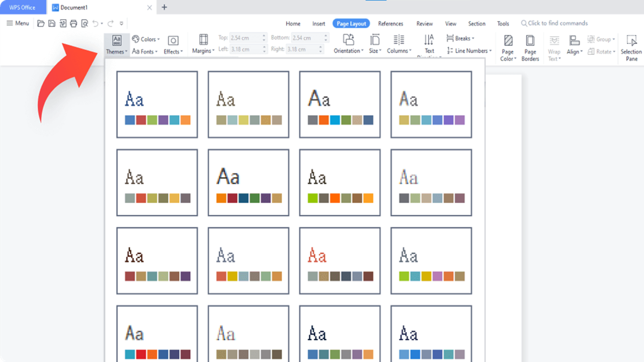Open the Menu button
This screenshot has width=644, height=362.
point(17,23)
